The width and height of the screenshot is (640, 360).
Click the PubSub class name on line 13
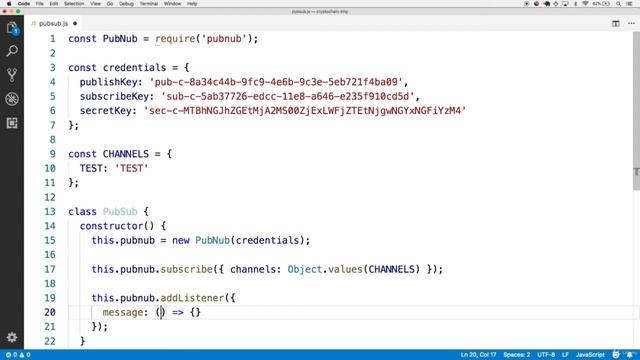click(120, 211)
